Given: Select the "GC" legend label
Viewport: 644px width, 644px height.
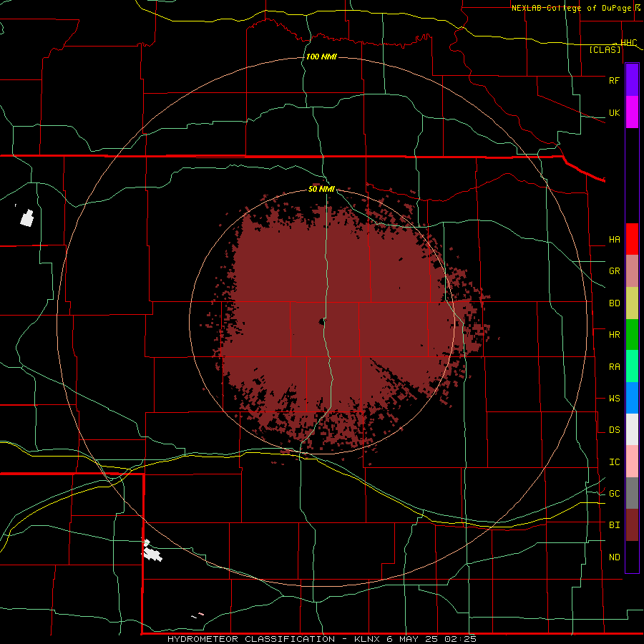Looking at the screenshot, I should [x=614, y=494].
